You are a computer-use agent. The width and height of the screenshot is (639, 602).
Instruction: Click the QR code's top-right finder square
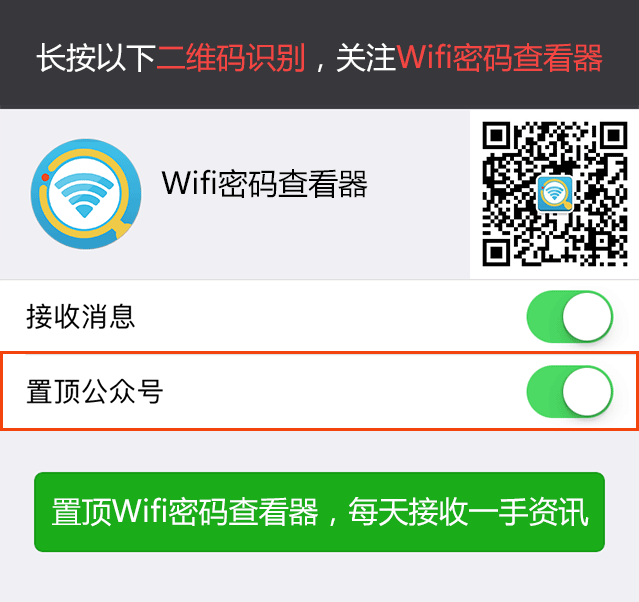pyautogui.click(x=613, y=135)
